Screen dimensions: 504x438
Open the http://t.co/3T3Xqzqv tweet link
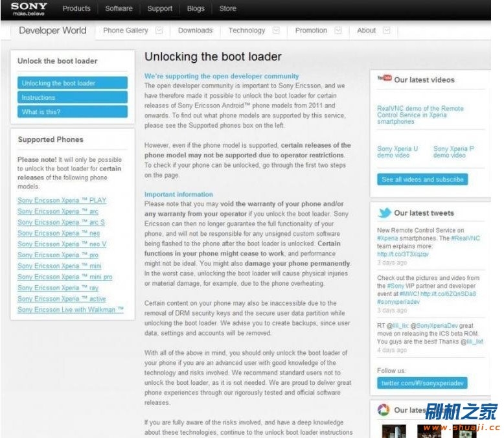click(x=403, y=254)
